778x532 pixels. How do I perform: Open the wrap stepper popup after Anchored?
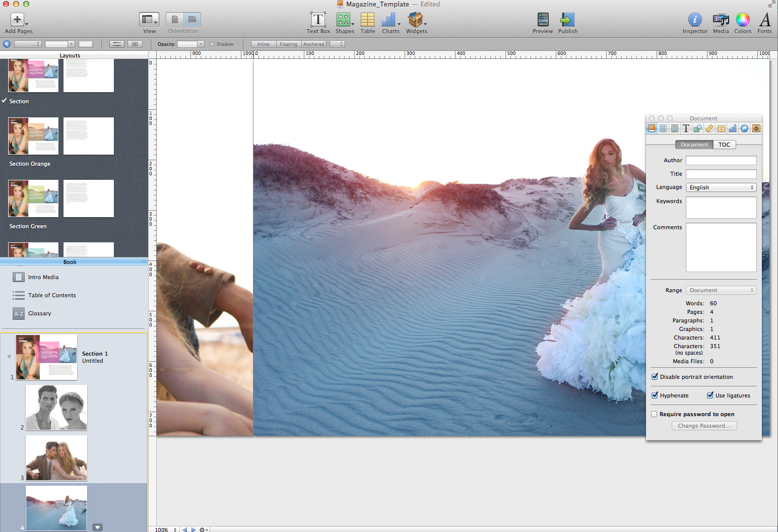tap(337, 44)
